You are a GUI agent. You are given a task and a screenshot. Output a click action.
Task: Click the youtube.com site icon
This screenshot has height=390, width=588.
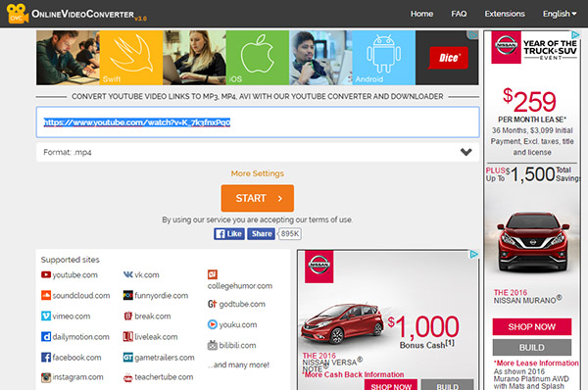click(46, 275)
